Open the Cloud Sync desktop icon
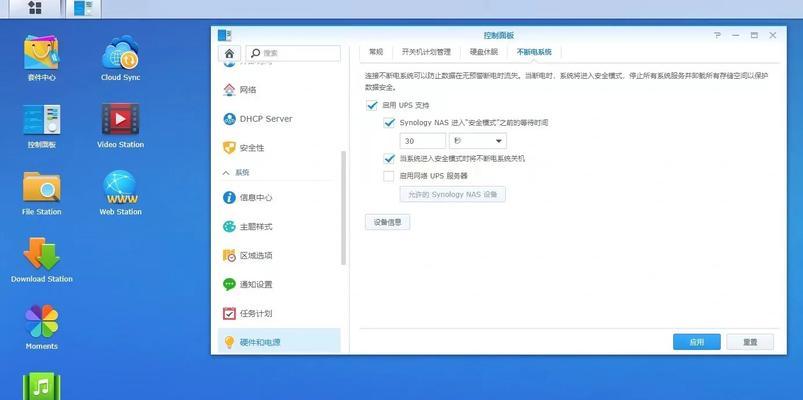Viewport: 803px width, 400px height. [x=120, y=57]
